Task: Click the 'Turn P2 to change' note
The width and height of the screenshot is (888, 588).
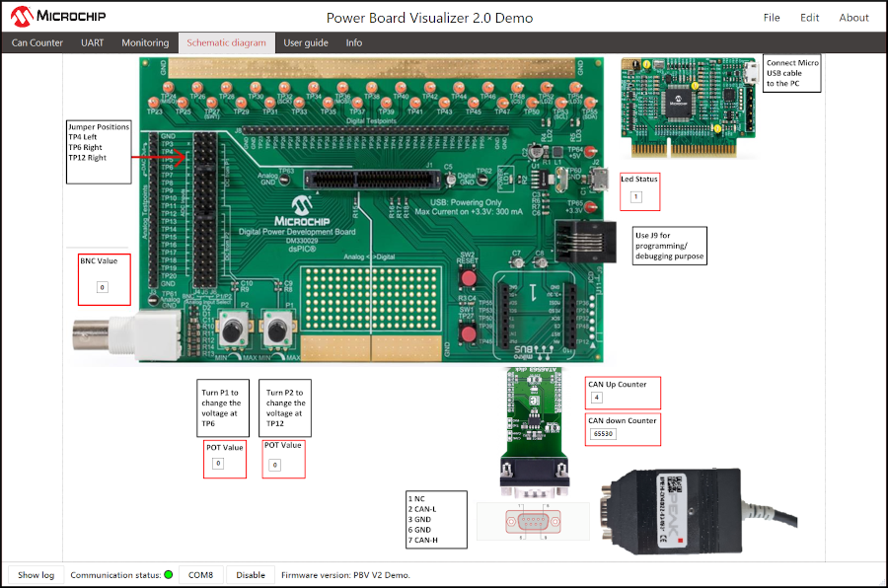Action: pos(285,407)
